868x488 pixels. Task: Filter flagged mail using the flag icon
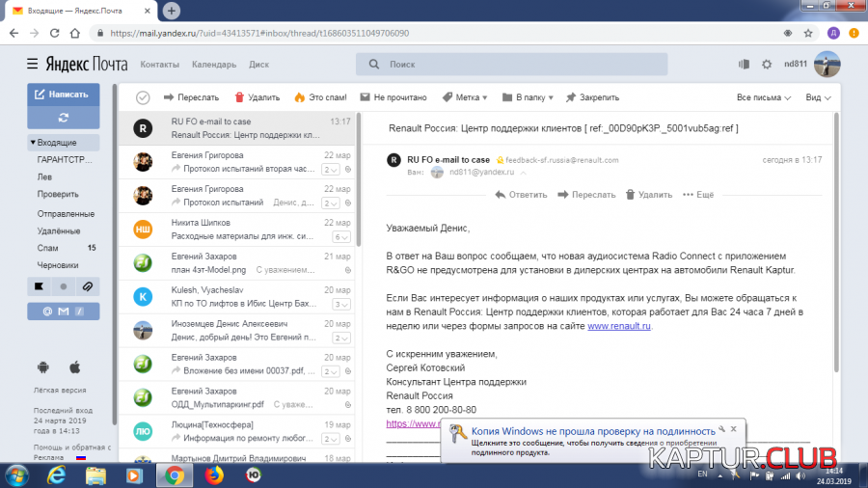pyautogui.click(x=40, y=286)
